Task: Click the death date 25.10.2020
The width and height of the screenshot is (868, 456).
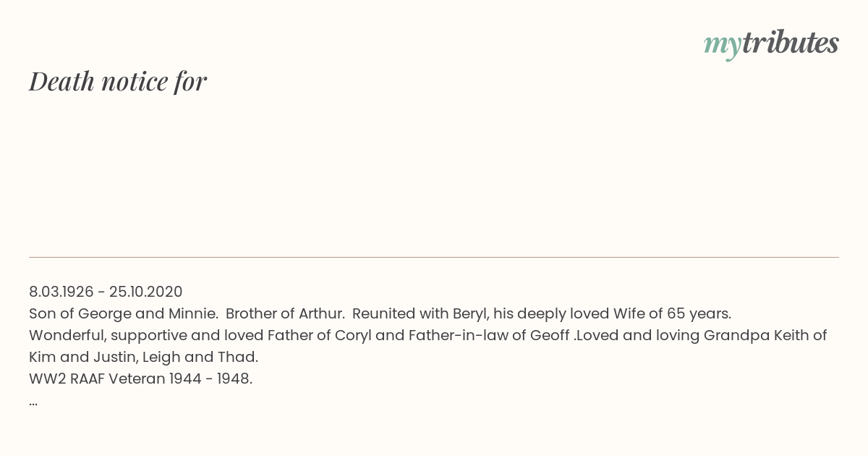Action: [x=146, y=292]
